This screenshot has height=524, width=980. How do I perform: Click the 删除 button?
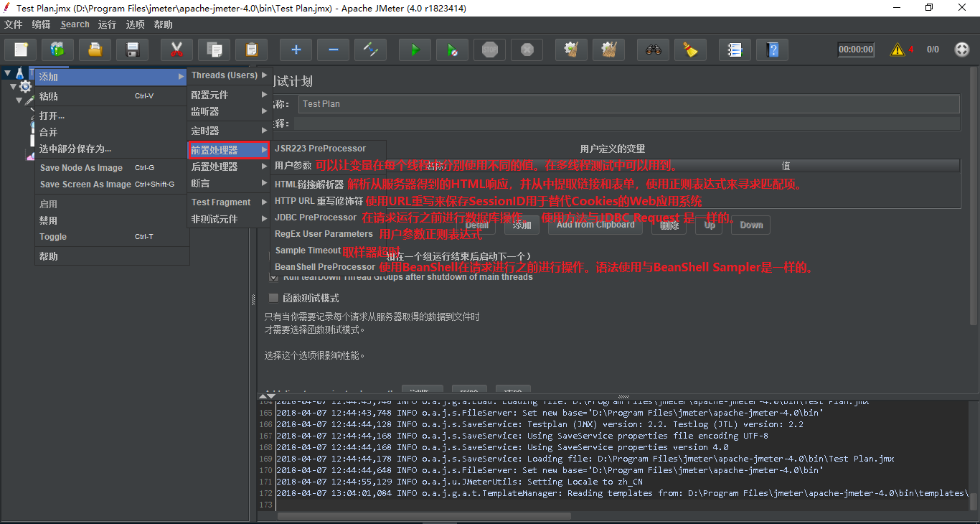click(669, 225)
